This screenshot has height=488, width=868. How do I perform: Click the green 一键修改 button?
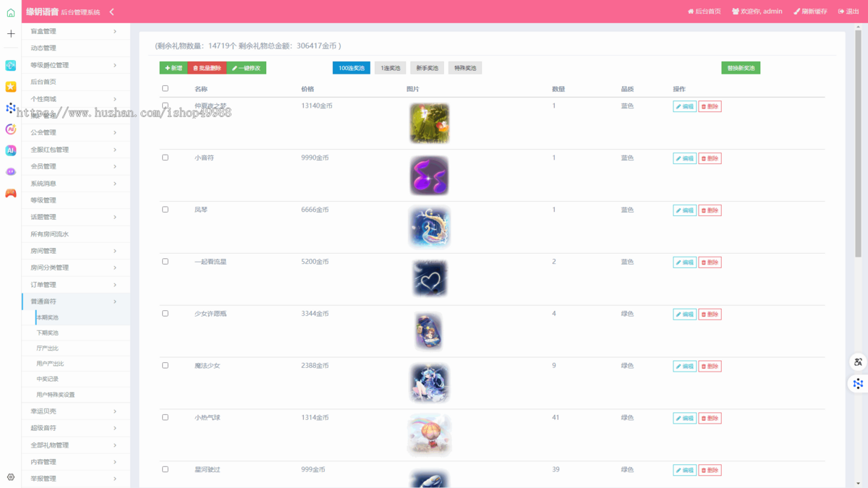pos(247,68)
